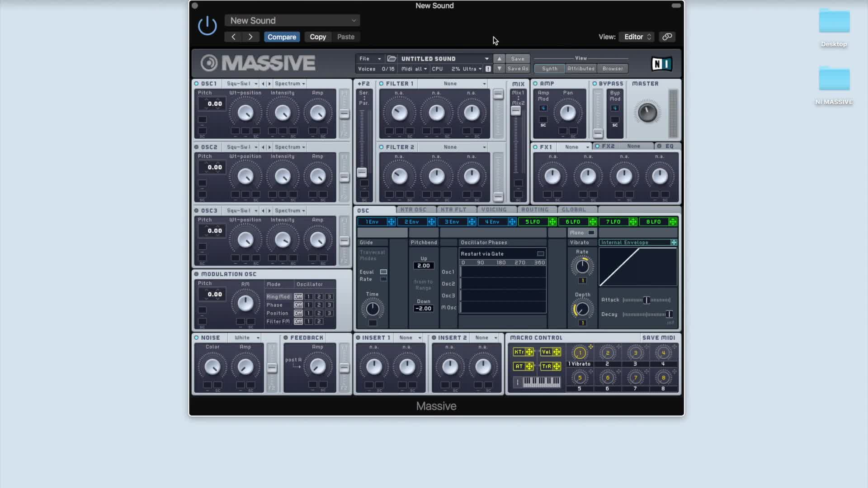Click the plugin power bypass icon
The width and height of the screenshot is (868, 488).
pos(208,26)
